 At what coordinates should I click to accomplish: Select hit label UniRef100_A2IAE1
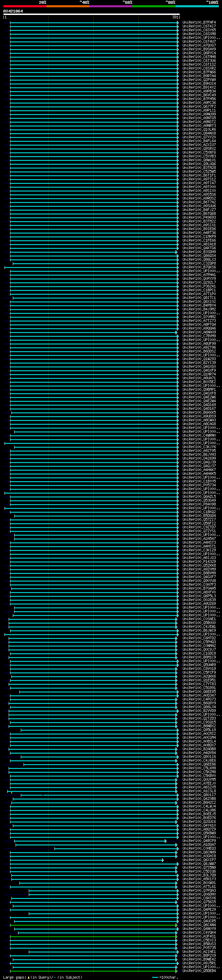click(199, 951)
